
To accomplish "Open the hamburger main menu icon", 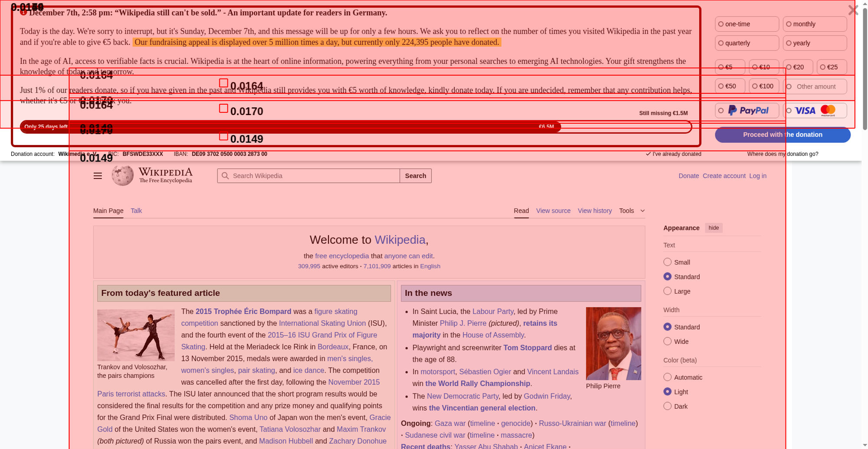I will [98, 176].
